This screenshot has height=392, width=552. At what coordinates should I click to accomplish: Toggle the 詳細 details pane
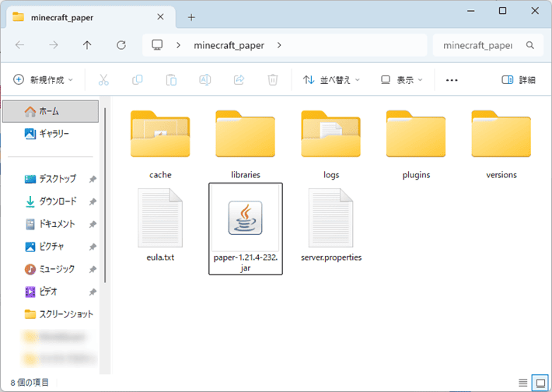519,80
